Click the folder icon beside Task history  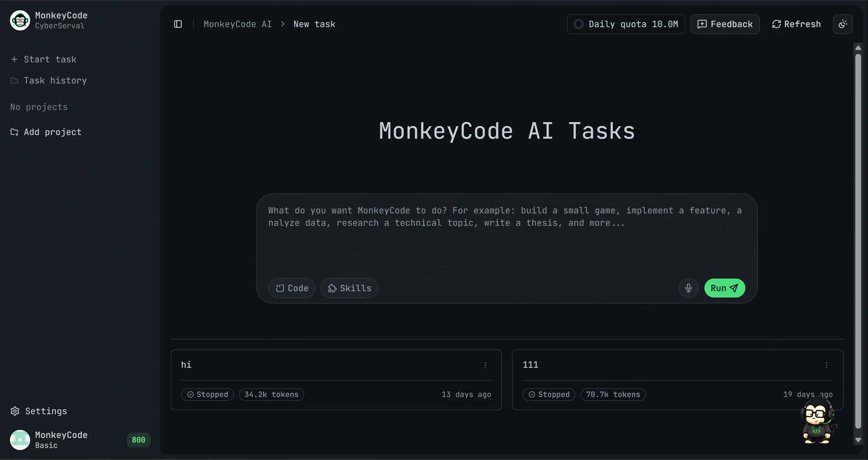14,80
